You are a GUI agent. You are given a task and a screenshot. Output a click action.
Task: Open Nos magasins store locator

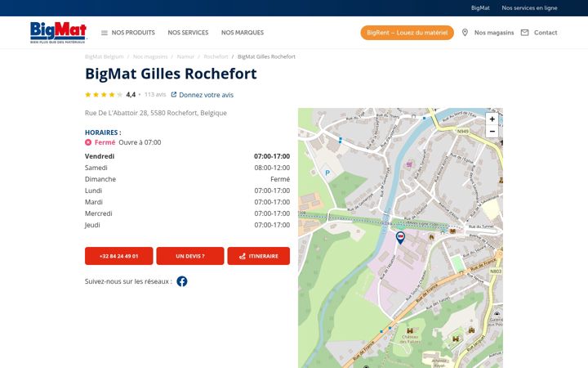494,33
